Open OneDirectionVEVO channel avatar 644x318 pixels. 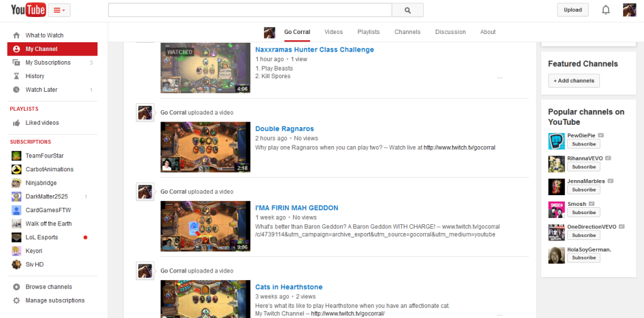[x=557, y=232]
